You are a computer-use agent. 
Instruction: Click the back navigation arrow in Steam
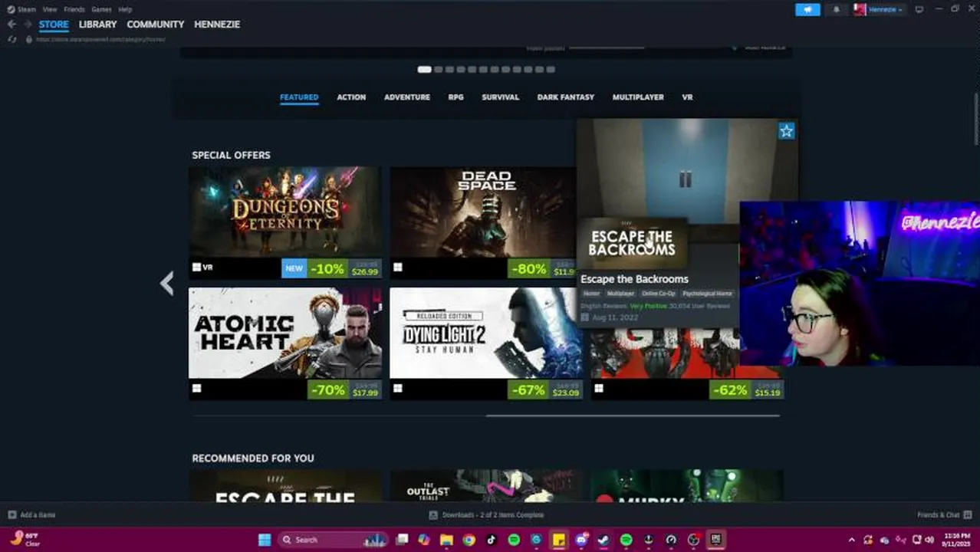click(12, 25)
